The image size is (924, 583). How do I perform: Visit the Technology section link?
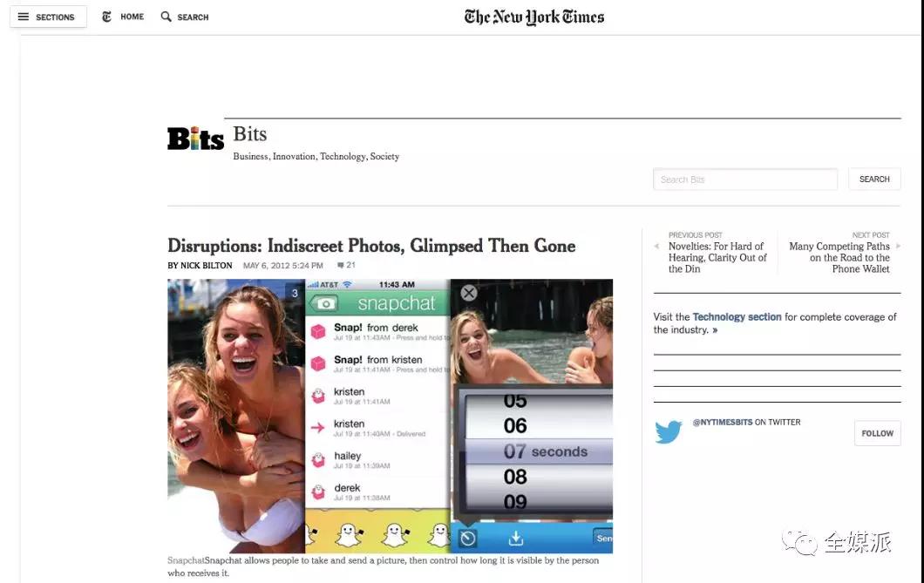click(x=737, y=317)
